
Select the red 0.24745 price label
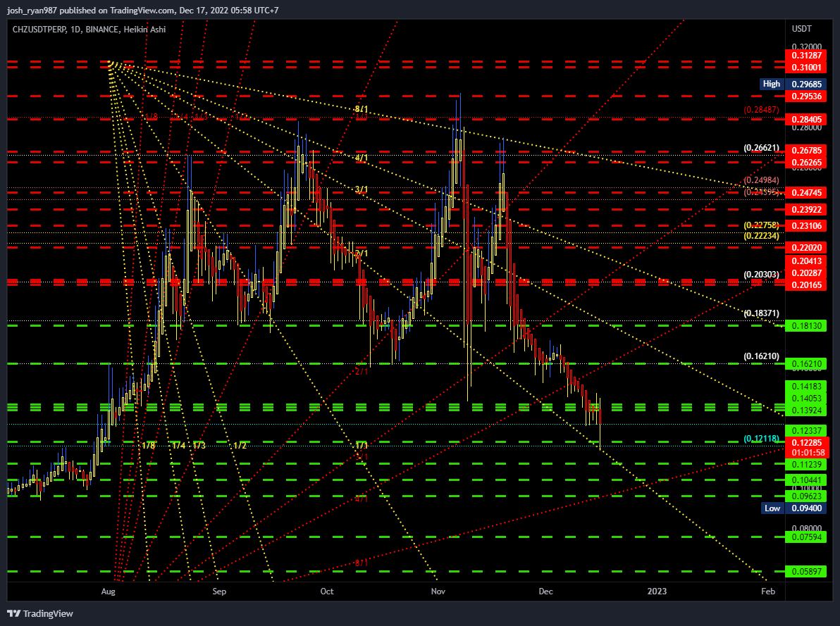click(x=806, y=193)
